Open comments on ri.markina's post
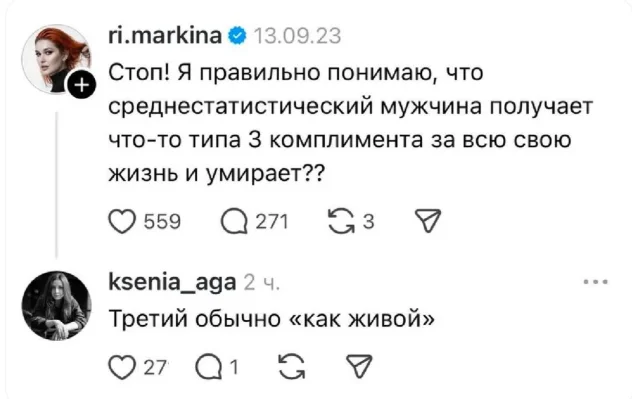 pos(234,222)
